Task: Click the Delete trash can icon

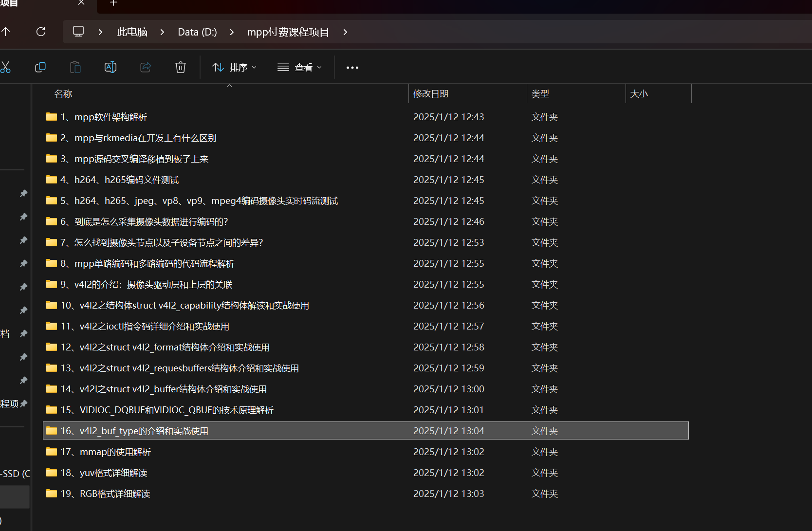Action: (x=181, y=67)
